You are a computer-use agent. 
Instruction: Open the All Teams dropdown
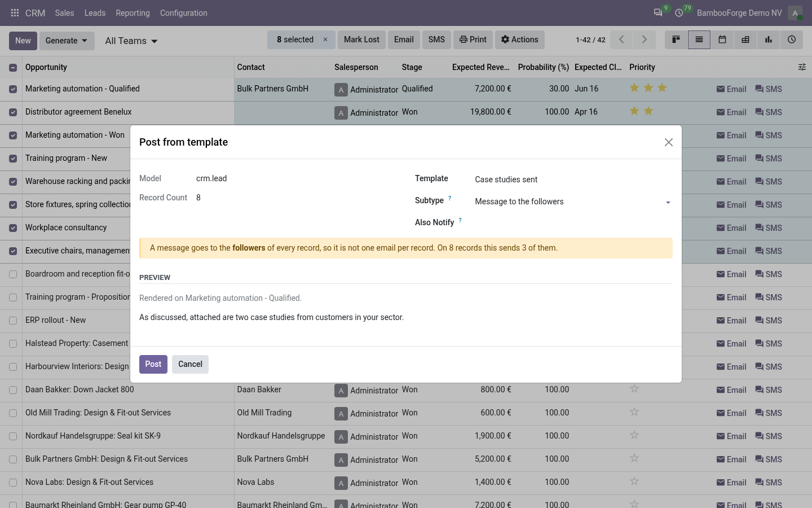coord(131,41)
